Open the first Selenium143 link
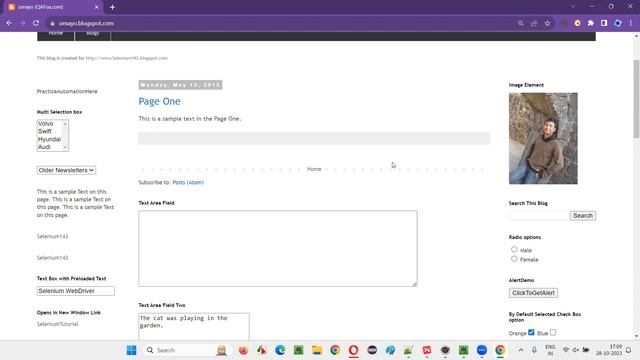This screenshot has height=360, width=640. [x=52, y=236]
